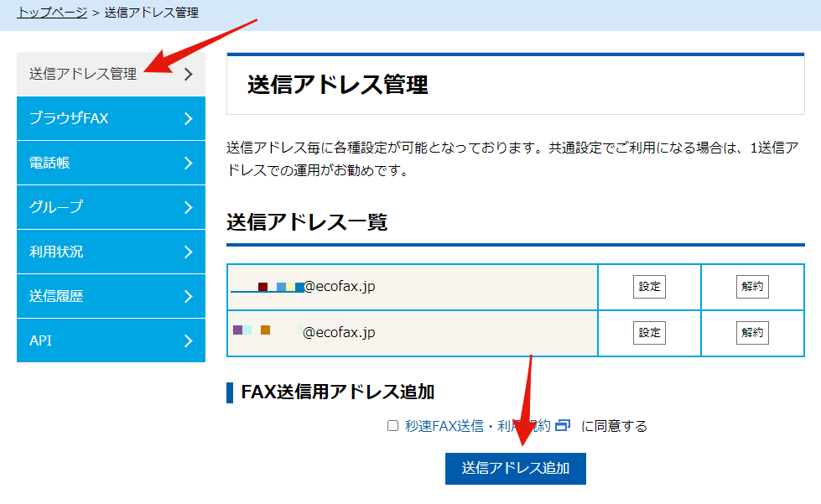Click the 送信アドレス追加 button
Screen dimensions: 821x504
click(x=516, y=469)
